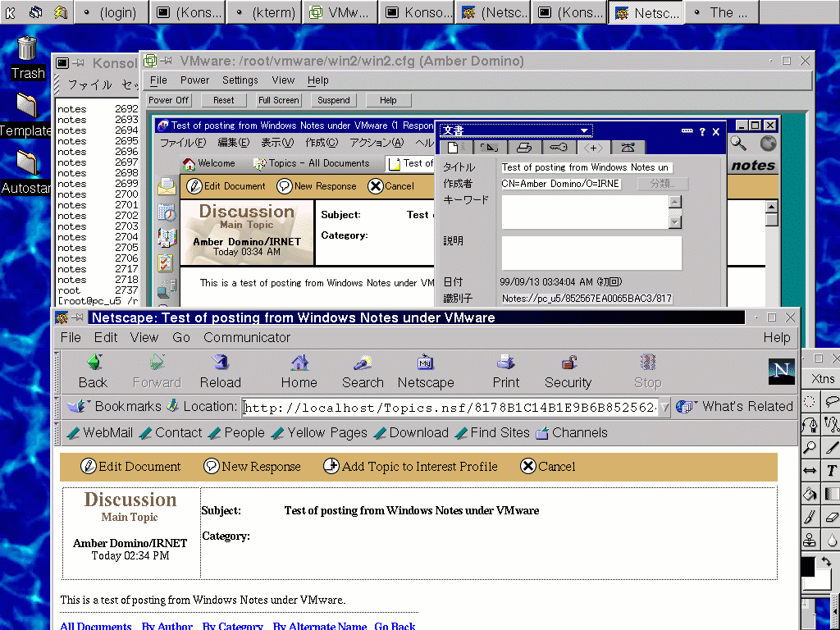The height and width of the screenshot is (630, 840).
Task: Select the clone stamp tool in toolbox
Action: pyautogui.click(x=810, y=540)
